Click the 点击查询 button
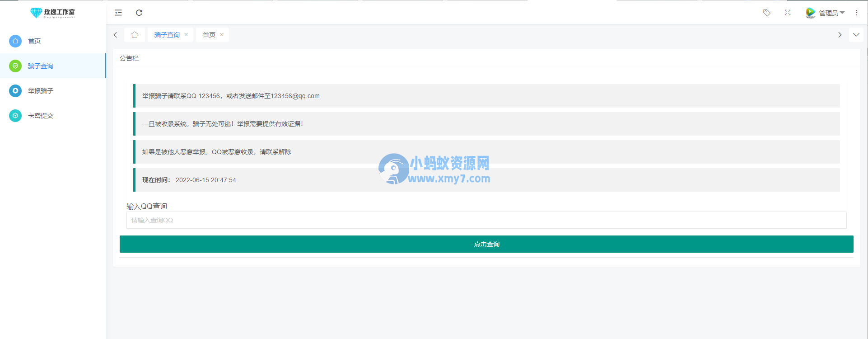 pos(486,244)
